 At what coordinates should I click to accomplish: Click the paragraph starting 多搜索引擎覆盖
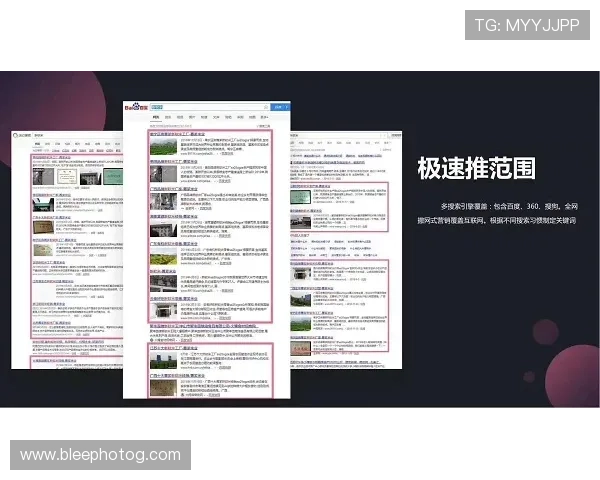pos(497,213)
